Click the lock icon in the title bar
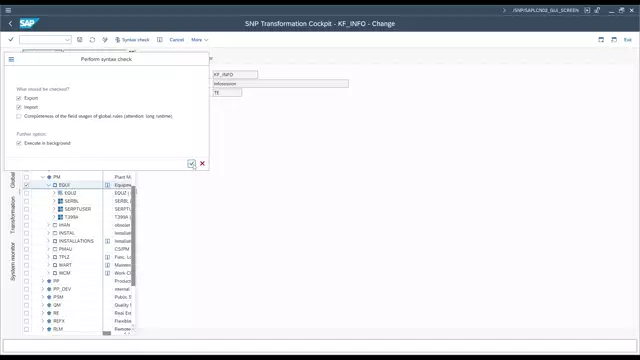The image size is (640, 360). (597, 10)
